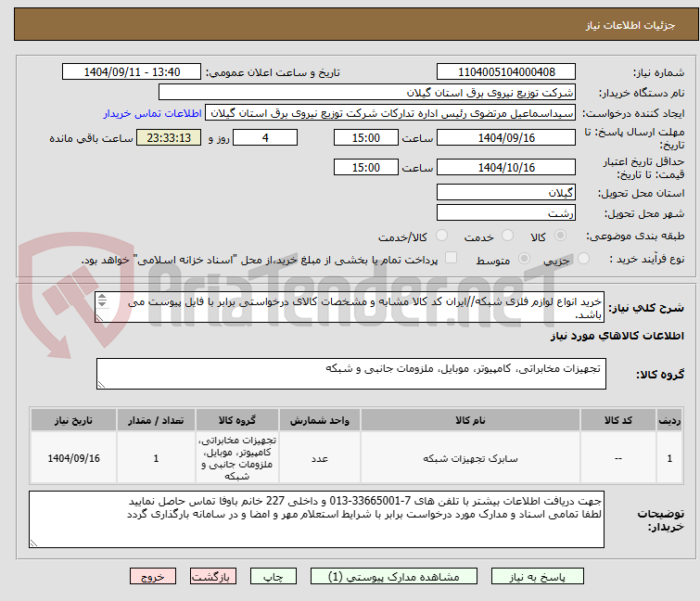The image size is (700, 601).
Task: Click the ایجاد کننده درخواست field
Action: click(390, 113)
